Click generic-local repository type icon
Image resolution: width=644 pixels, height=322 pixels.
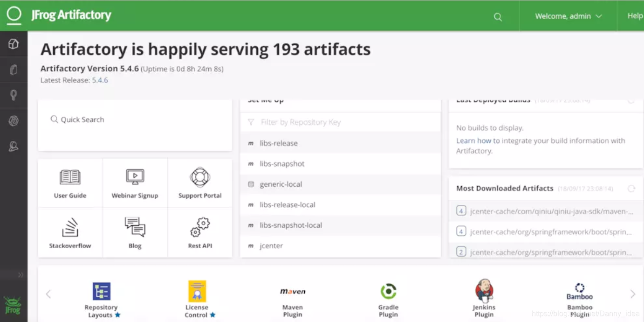point(251,184)
